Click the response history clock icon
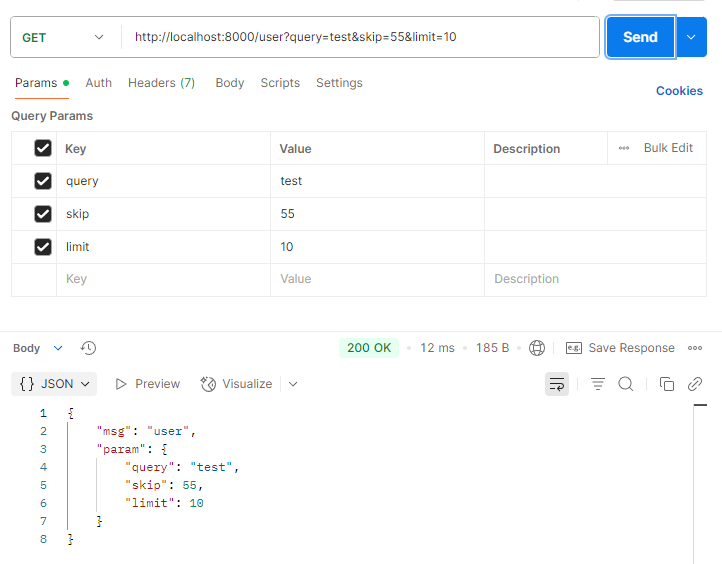The image size is (722, 564). [x=88, y=348]
